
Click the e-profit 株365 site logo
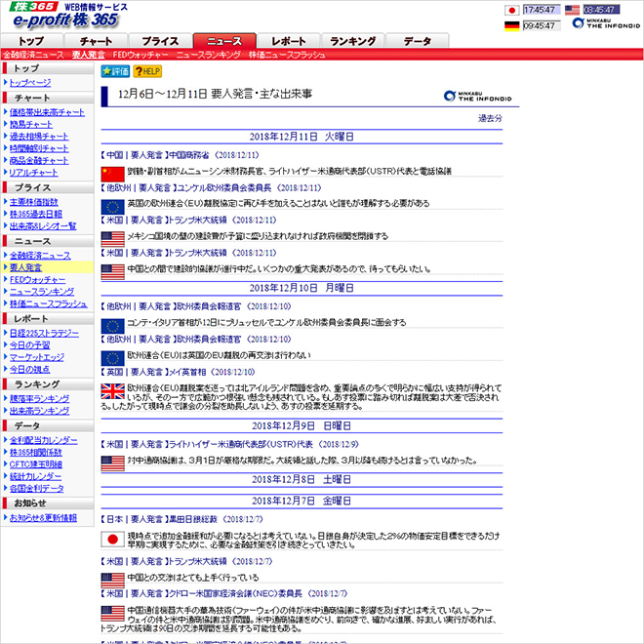(67, 16)
